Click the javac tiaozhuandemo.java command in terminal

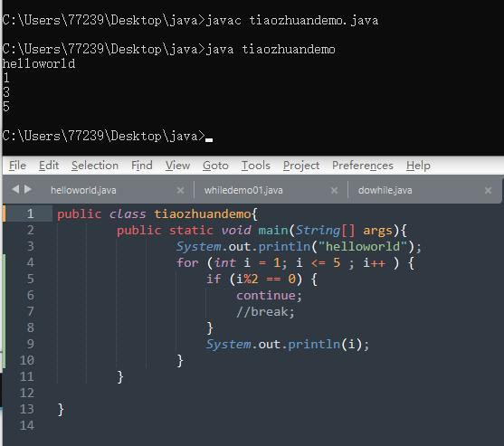[x=292, y=21]
